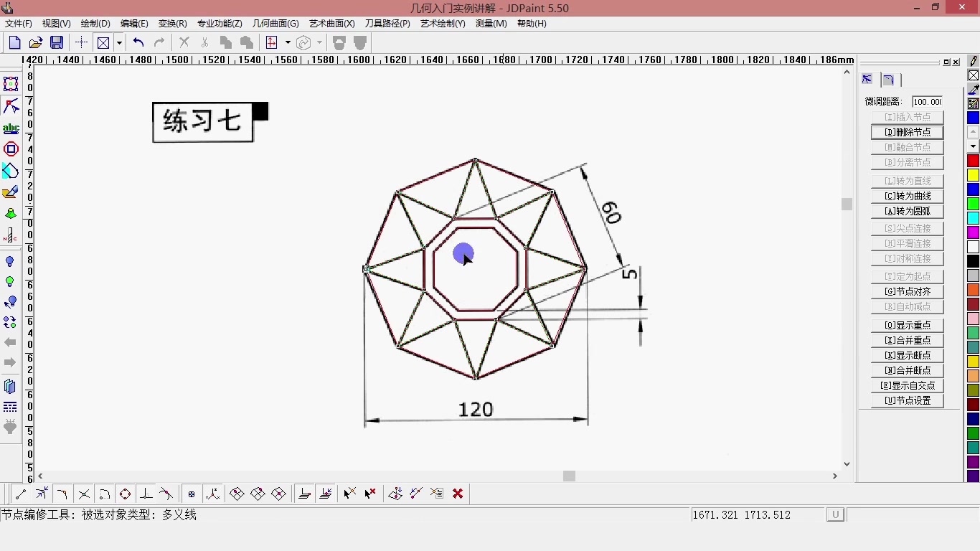Switch to the second curve panel tab
This screenshot has height=551, width=980.
coord(889,80)
